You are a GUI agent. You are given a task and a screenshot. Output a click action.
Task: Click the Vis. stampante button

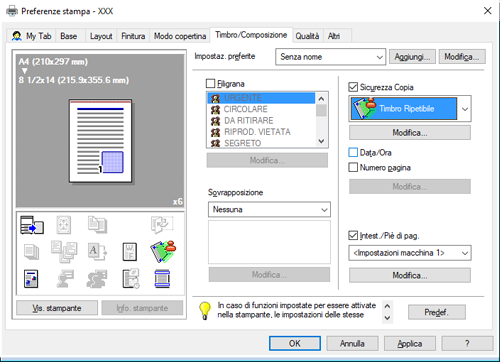(x=57, y=308)
